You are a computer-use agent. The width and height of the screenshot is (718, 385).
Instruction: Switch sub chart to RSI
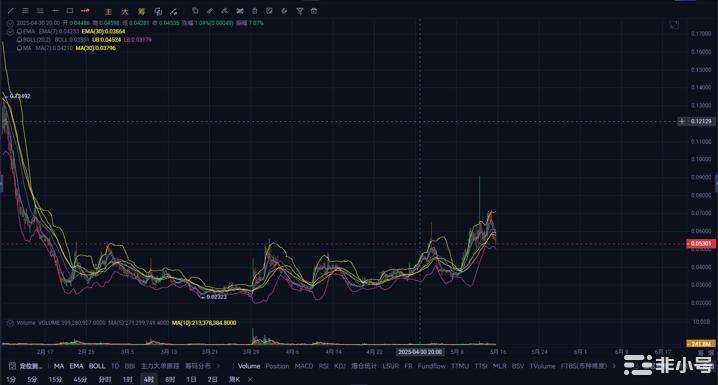(324, 366)
